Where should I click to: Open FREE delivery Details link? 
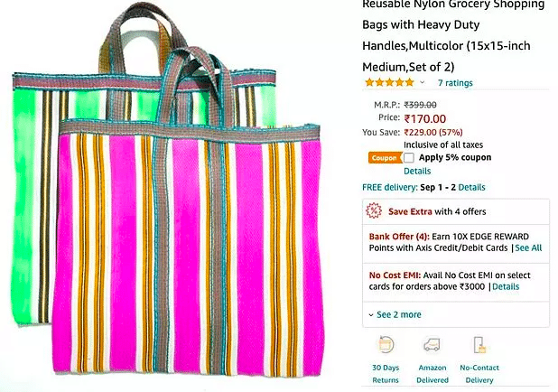click(x=471, y=187)
